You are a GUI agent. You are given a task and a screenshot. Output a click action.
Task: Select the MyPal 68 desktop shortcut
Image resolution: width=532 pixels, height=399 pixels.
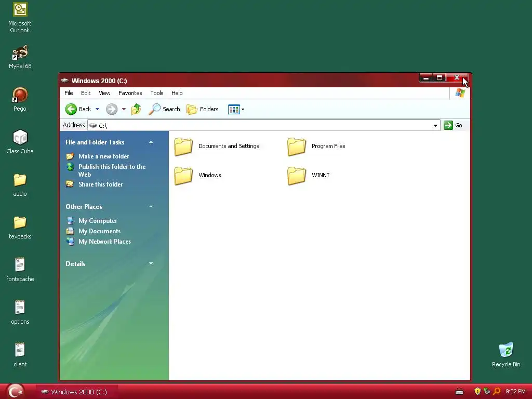tap(20, 57)
